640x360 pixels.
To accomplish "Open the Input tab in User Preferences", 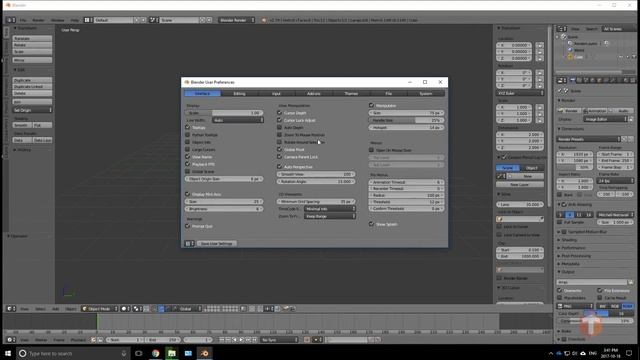I will (276, 93).
